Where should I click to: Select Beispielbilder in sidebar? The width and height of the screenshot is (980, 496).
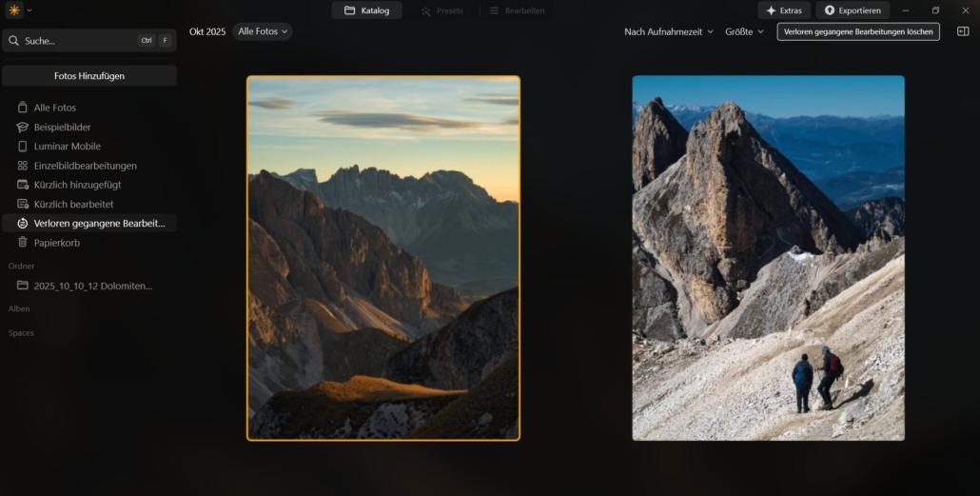point(62,127)
